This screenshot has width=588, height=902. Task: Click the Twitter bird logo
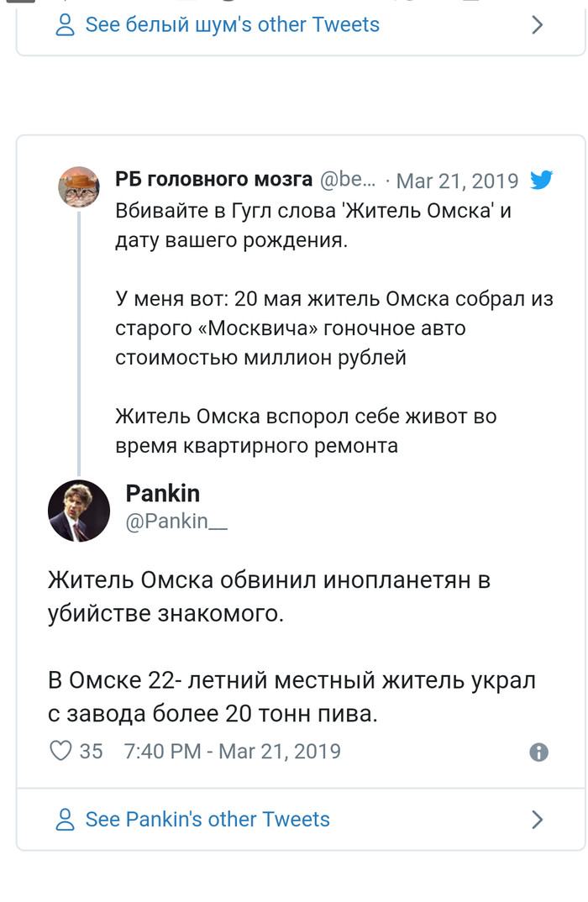coord(541,180)
